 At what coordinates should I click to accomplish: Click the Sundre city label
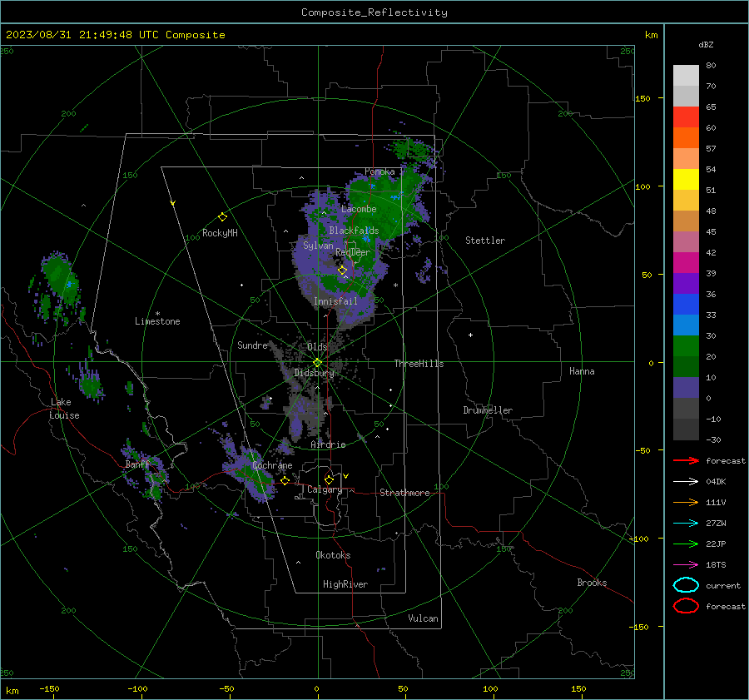[252, 345]
